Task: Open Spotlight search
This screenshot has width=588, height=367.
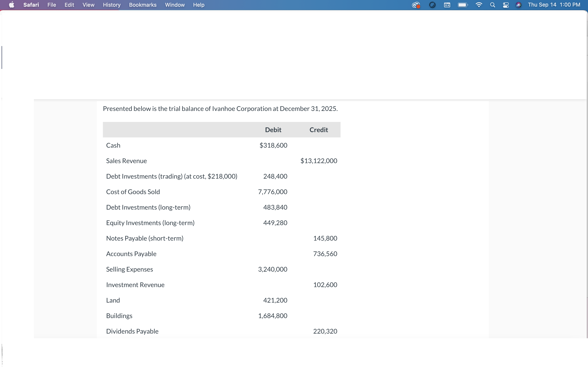Action: pos(492,5)
